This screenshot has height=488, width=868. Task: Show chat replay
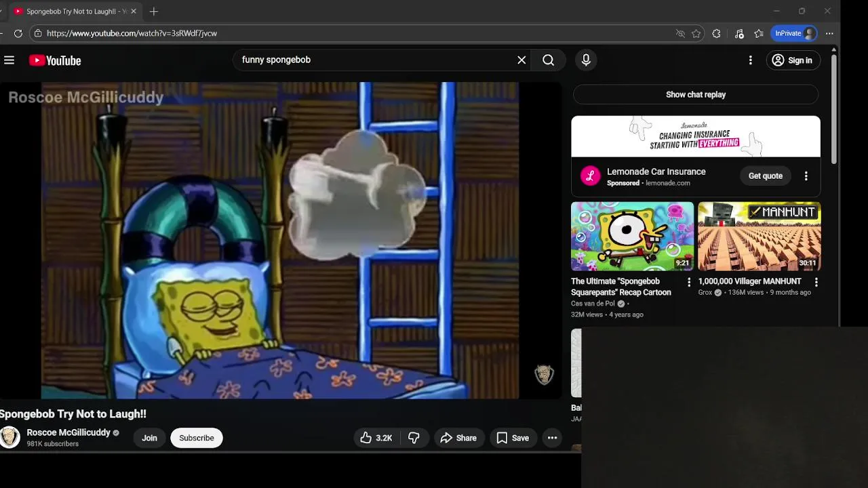(696, 95)
